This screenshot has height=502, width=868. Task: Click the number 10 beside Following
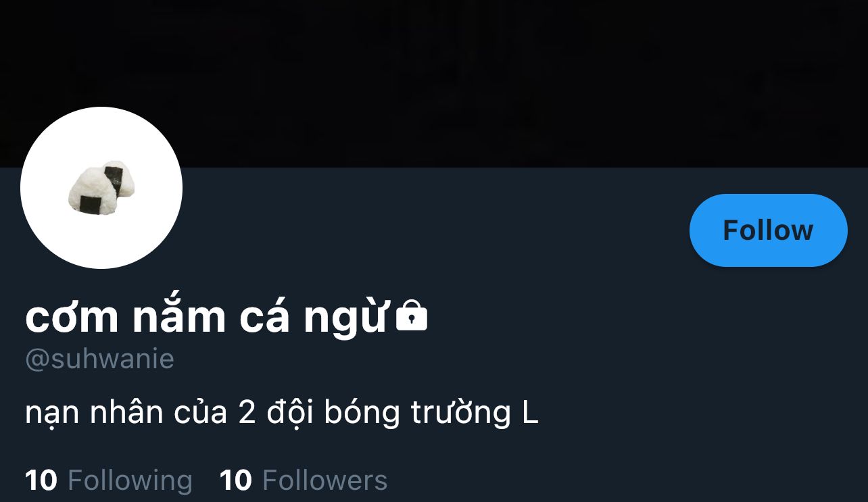(41, 480)
